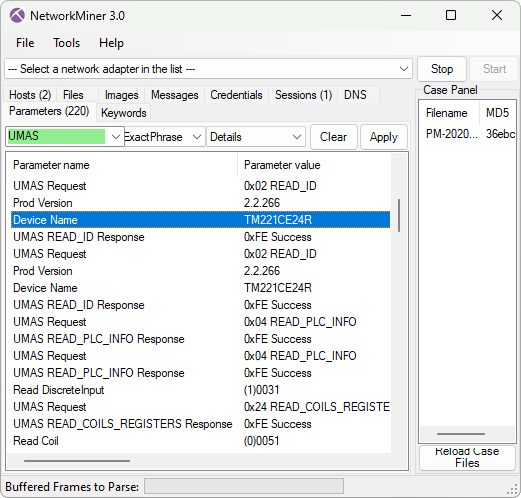The image size is (521, 498).
Task: Expand the network adapter selection dropdown
Action: (x=404, y=69)
